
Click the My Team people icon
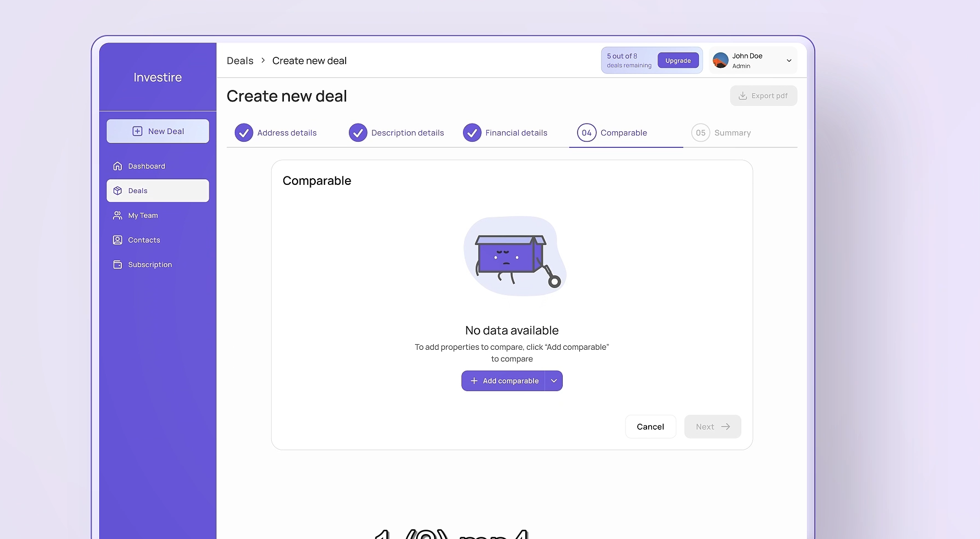[117, 215]
